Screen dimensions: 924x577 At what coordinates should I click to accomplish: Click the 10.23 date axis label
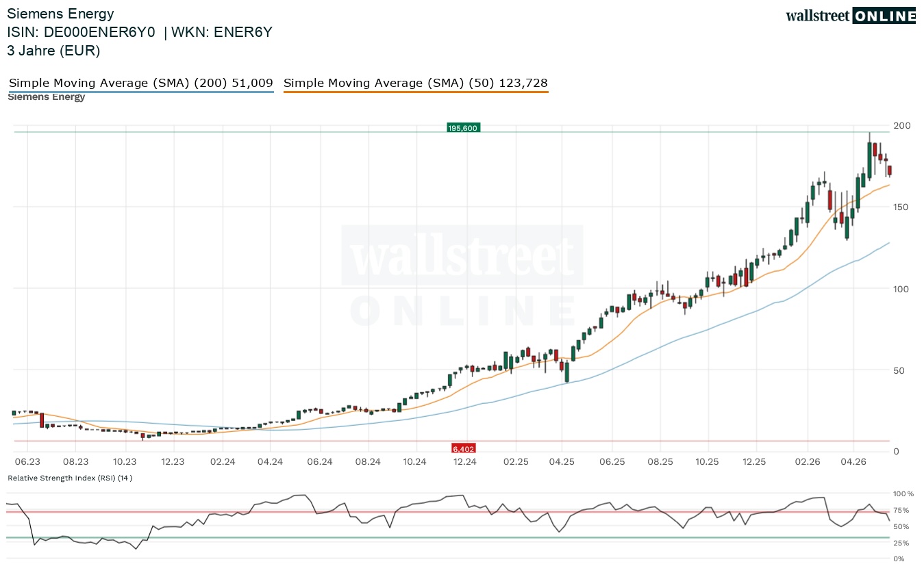(x=125, y=462)
